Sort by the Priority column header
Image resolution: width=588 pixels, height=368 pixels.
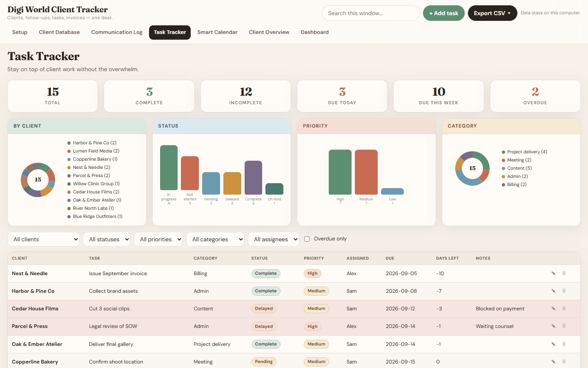314,258
